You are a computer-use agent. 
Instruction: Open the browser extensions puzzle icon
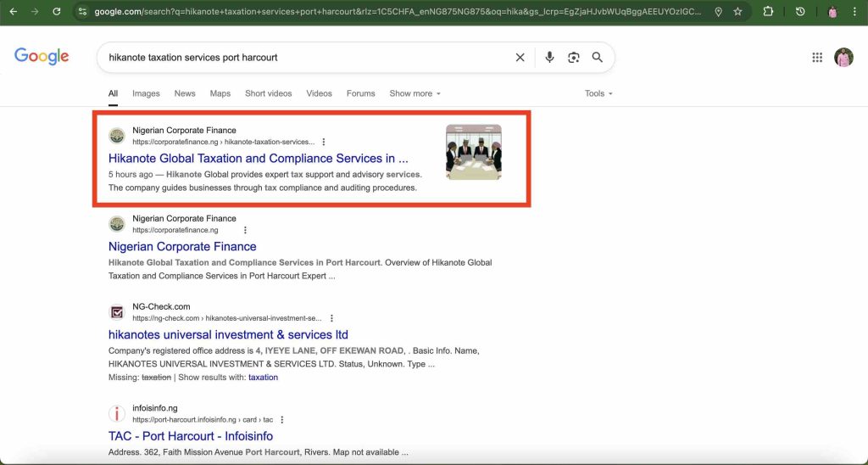768,11
